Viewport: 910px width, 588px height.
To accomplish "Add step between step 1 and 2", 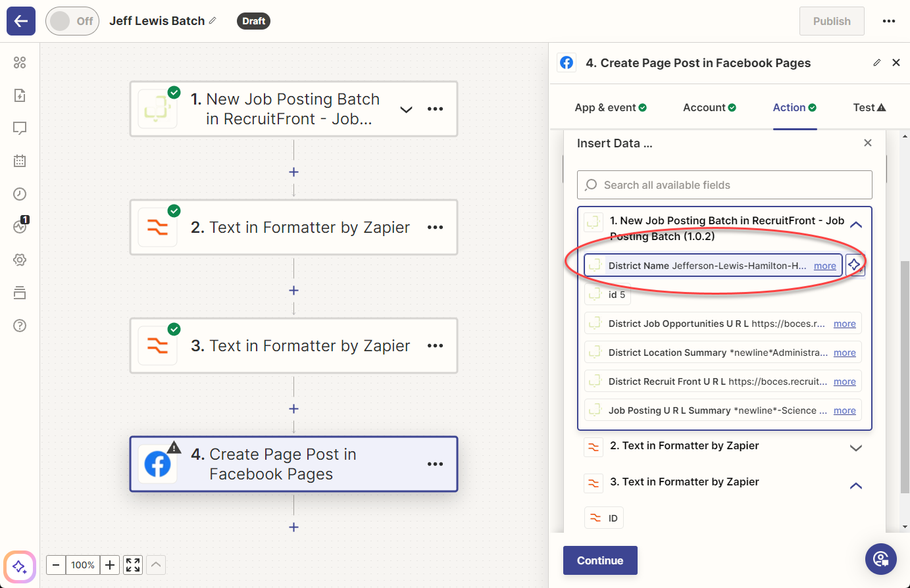I will pyautogui.click(x=293, y=172).
